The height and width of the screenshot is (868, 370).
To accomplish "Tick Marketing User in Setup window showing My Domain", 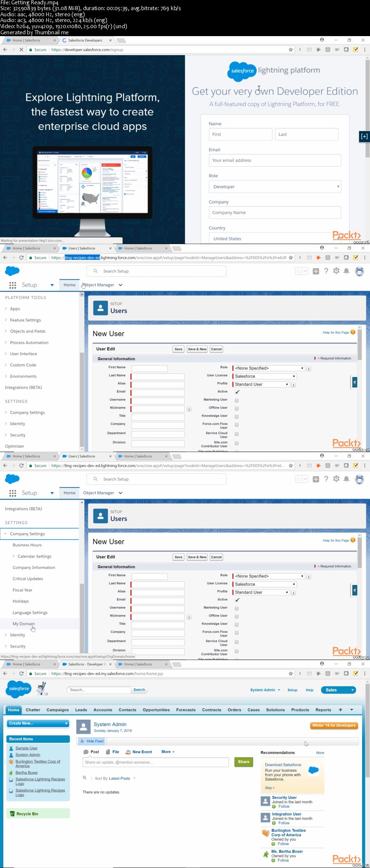I will pyautogui.click(x=237, y=608).
